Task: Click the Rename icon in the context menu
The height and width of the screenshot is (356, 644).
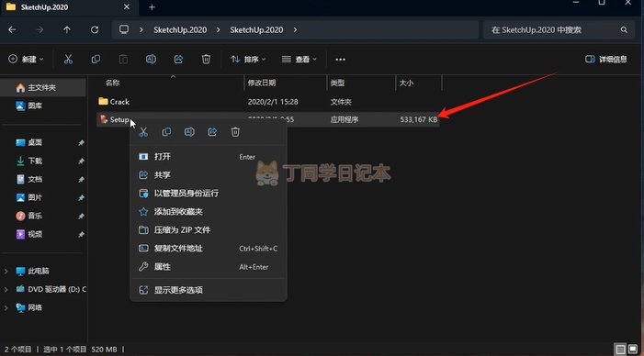Action: 189,131
